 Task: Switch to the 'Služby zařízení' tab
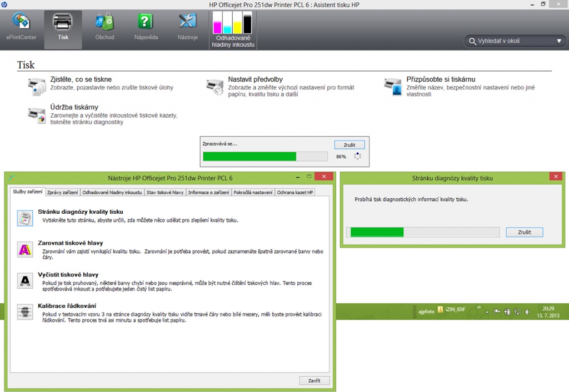click(28, 192)
